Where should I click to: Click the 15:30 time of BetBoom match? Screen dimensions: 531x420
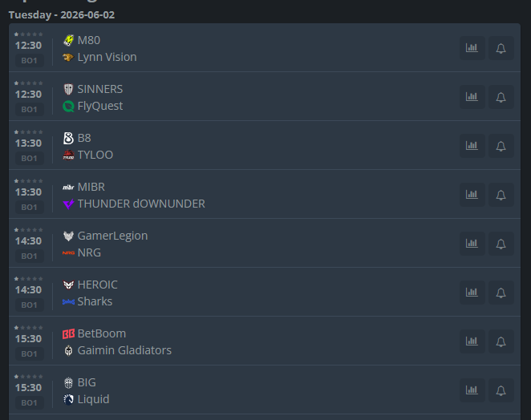tap(28, 339)
